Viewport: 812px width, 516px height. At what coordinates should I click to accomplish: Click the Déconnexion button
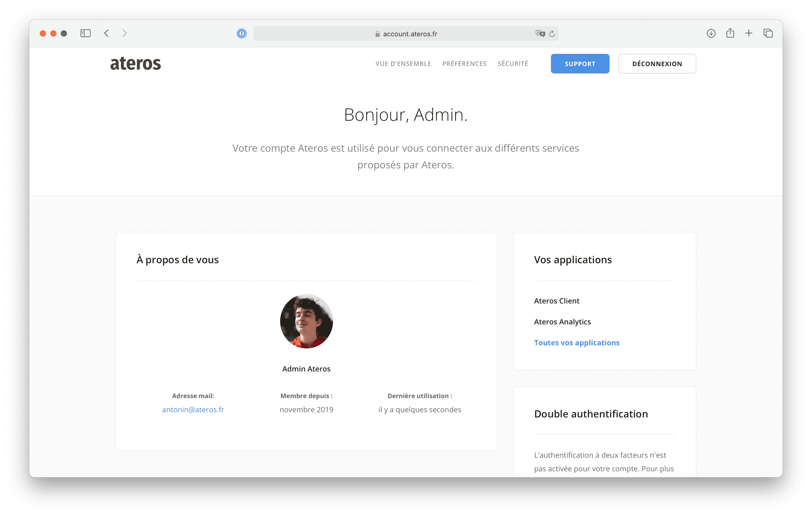pyautogui.click(x=657, y=64)
